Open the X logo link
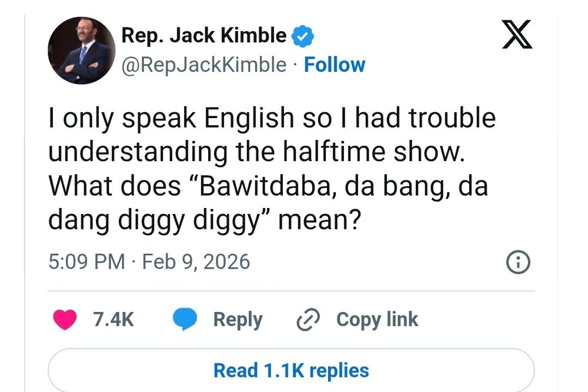This screenshot has width=588, height=392. tap(517, 35)
